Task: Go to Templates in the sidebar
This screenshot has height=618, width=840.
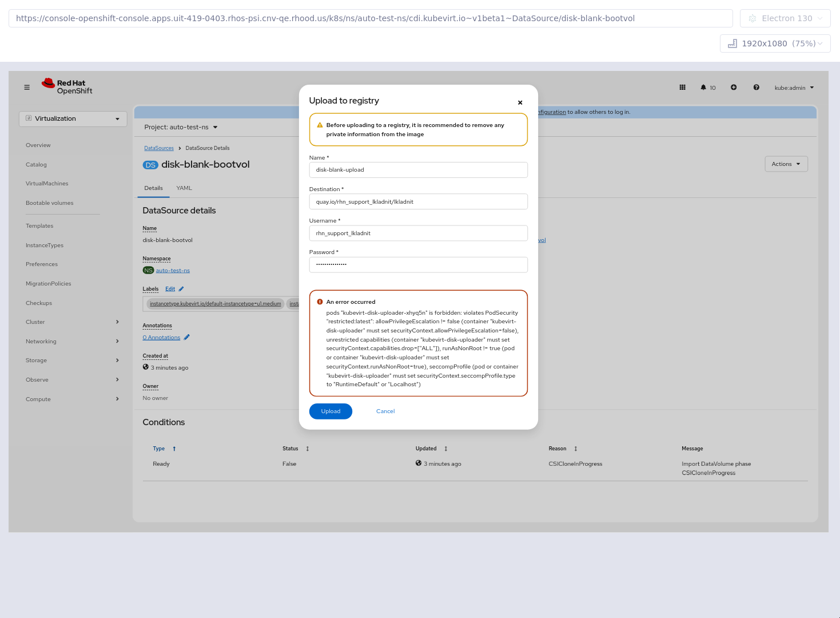Action: pos(39,226)
